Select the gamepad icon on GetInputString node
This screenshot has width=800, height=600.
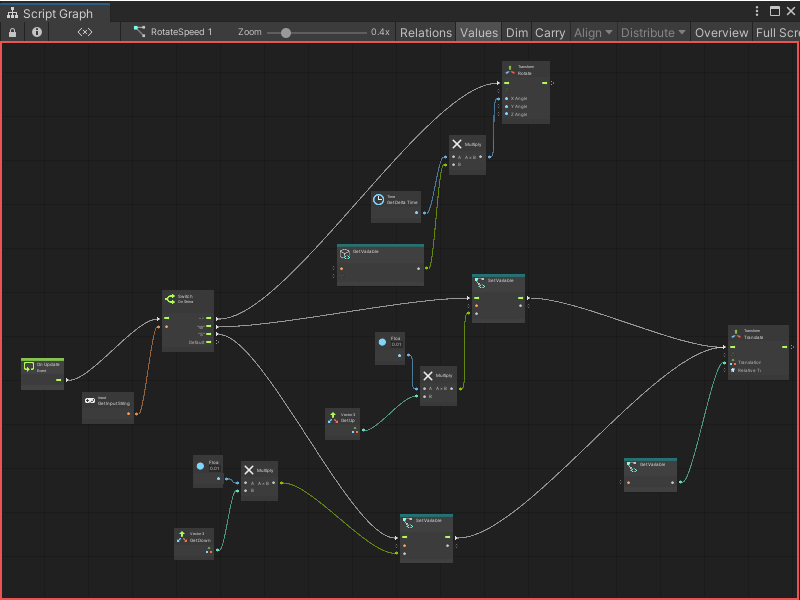click(x=90, y=399)
